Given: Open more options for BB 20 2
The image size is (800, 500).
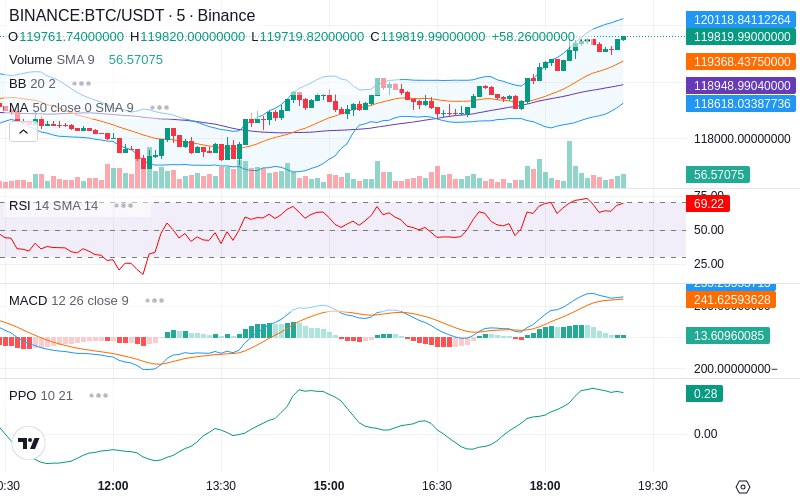Looking at the screenshot, I should tap(82, 83).
